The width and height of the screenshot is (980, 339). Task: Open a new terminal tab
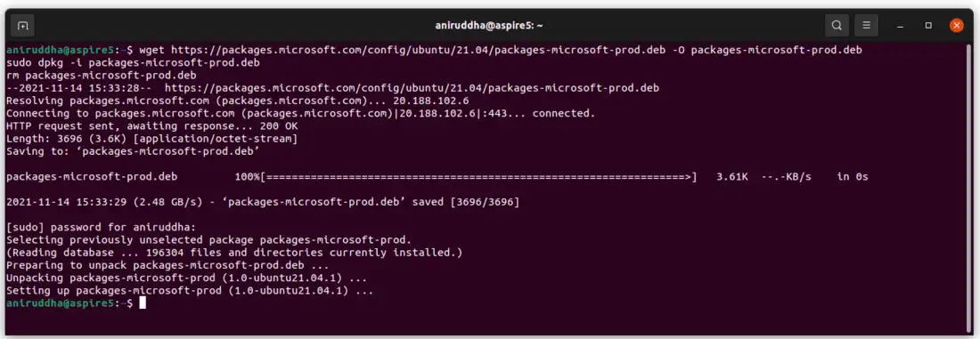[22, 26]
